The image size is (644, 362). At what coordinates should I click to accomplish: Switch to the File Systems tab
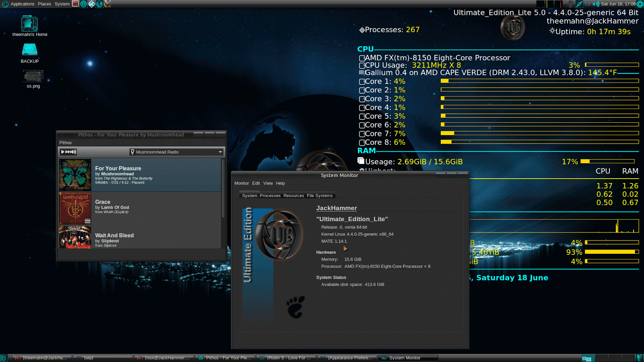tap(320, 196)
